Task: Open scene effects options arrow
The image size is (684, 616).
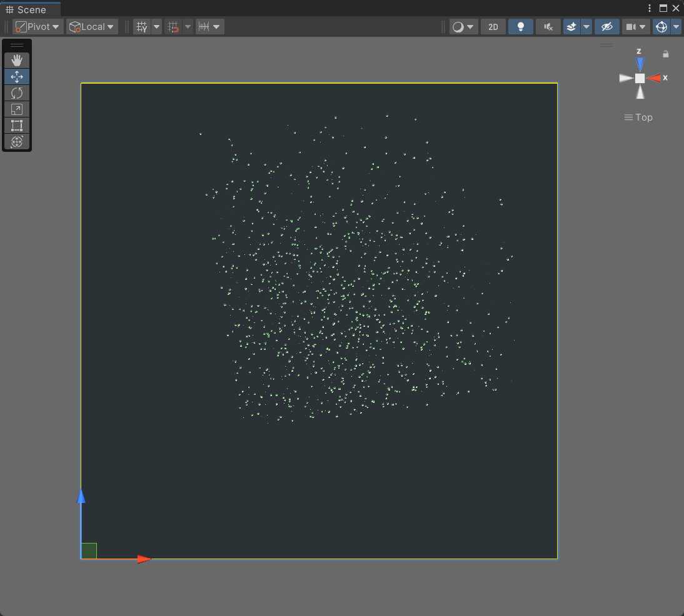Action: tap(586, 27)
